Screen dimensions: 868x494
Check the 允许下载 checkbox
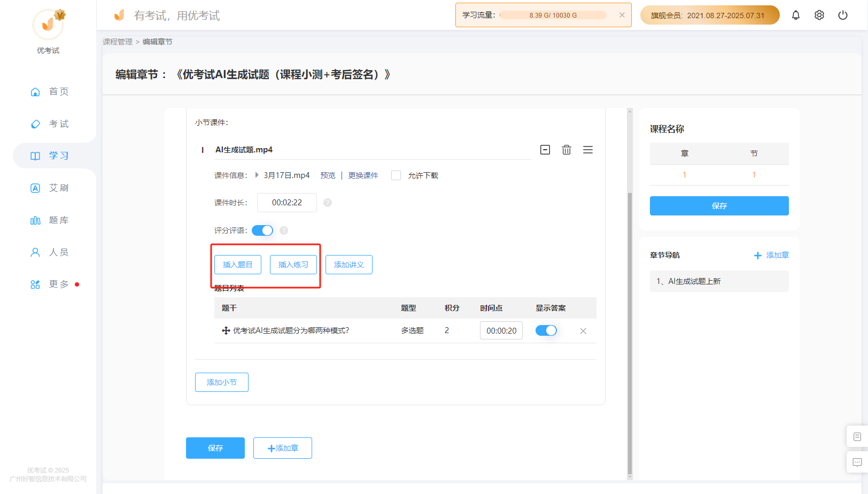click(396, 175)
